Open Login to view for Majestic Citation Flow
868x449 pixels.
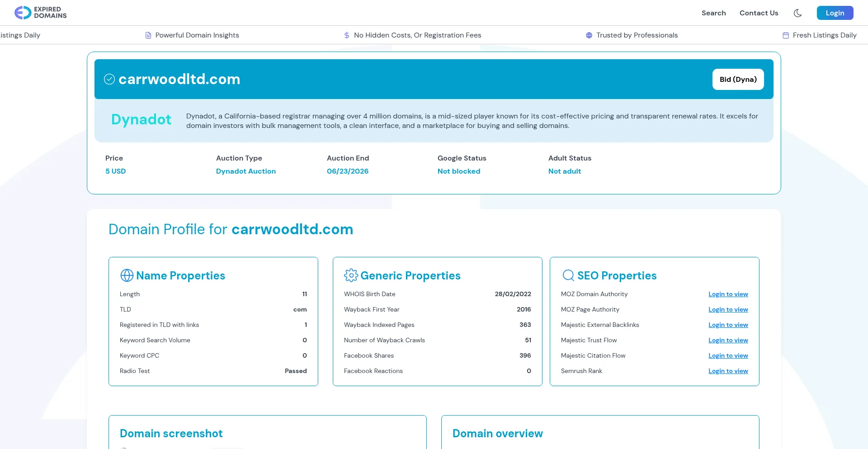point(728,356)
